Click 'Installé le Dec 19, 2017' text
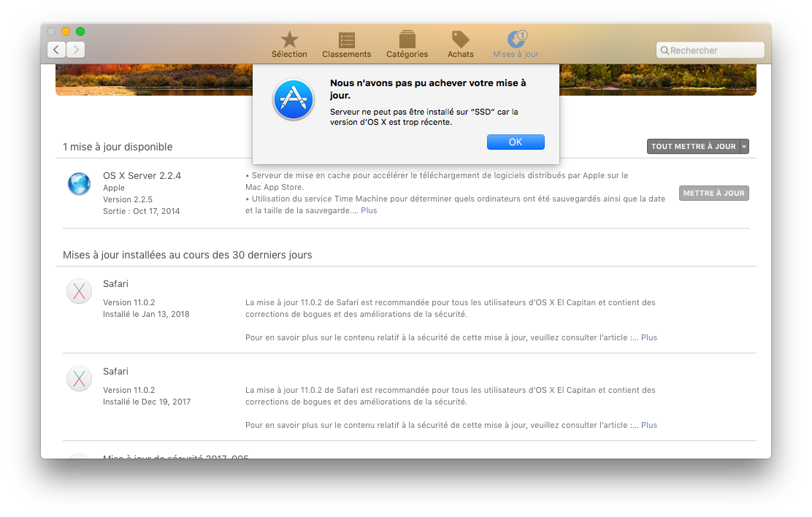The image size is (812, 517). point(147,402)
